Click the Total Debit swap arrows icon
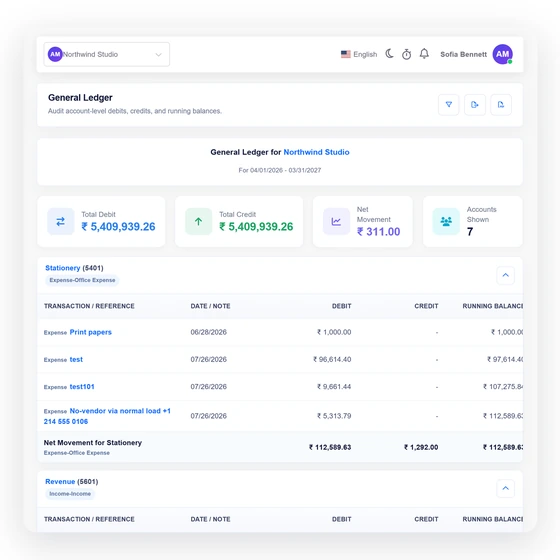 point(61,221)
